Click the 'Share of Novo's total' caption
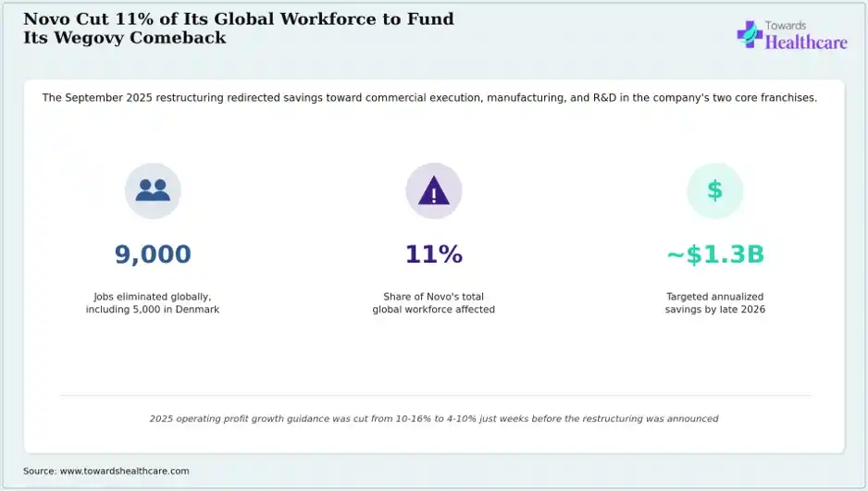 click(433, 303)
